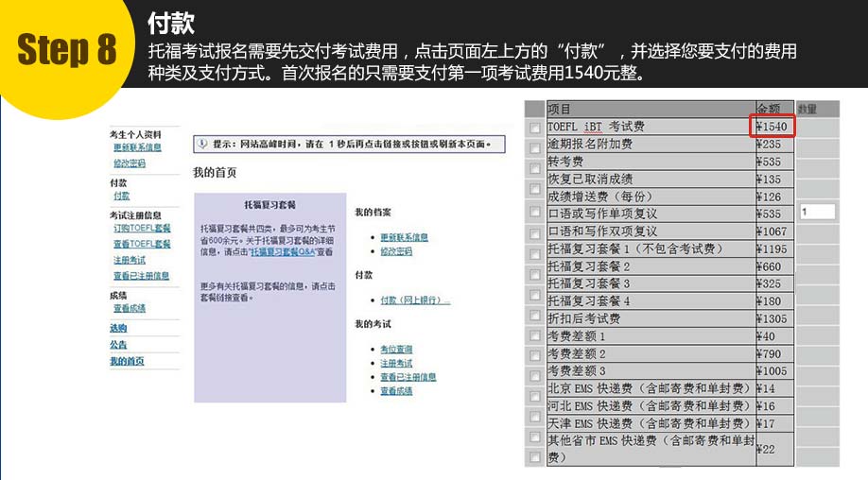The width and height of the screenshot is (868, 480).
Task: Click the 河北 EMS 快递费 item name
Action: coord(651,406)
